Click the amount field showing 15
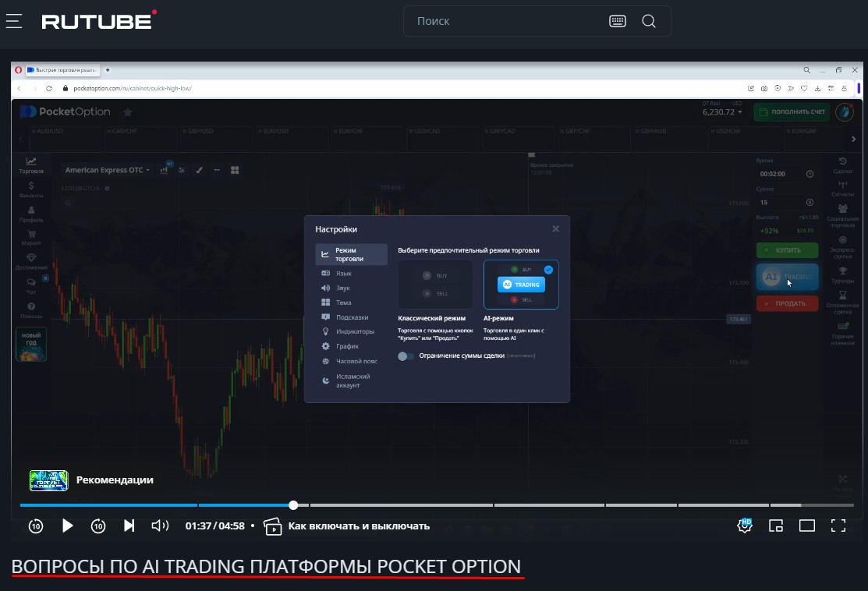The image size is (868, 591). pos(787,203)
